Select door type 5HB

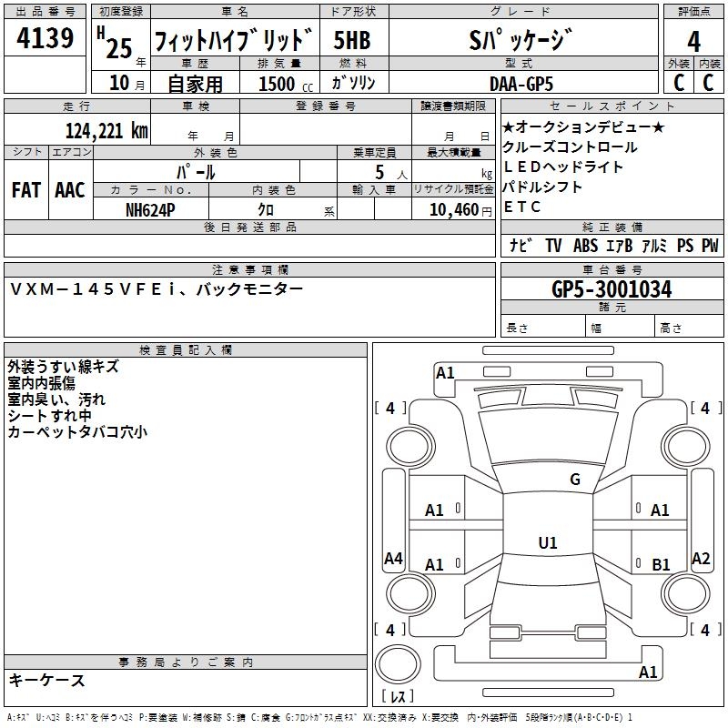pos(352,40)
